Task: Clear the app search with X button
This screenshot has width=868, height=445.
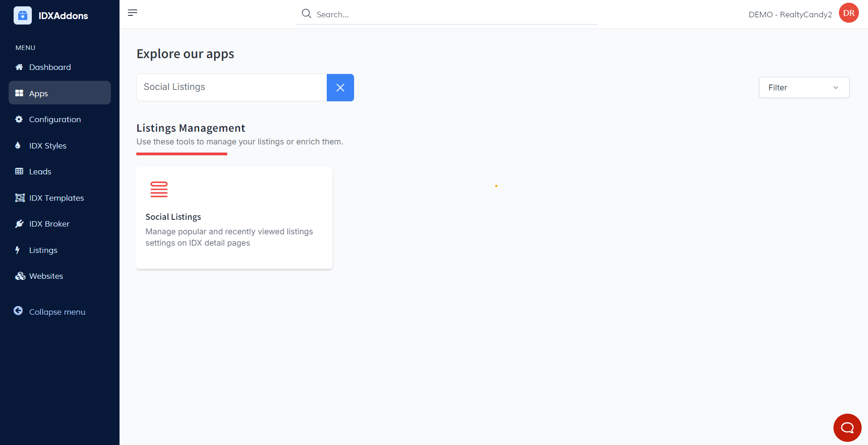Action: [x=340, y=88]
